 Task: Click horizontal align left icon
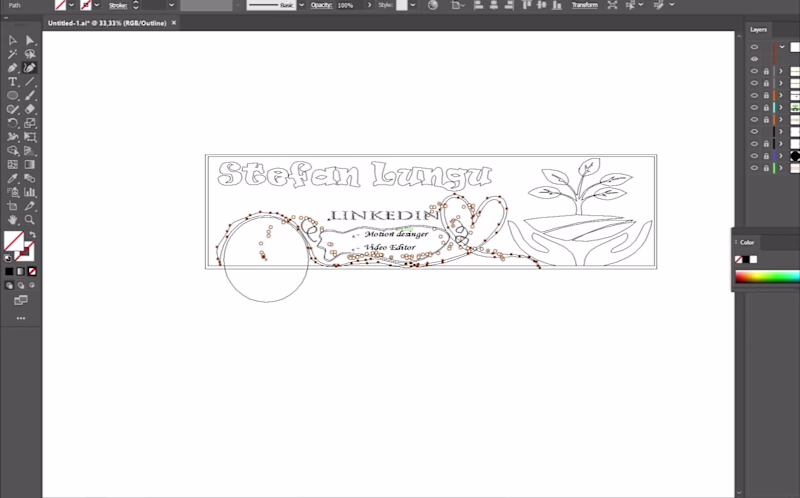[479, 5]
